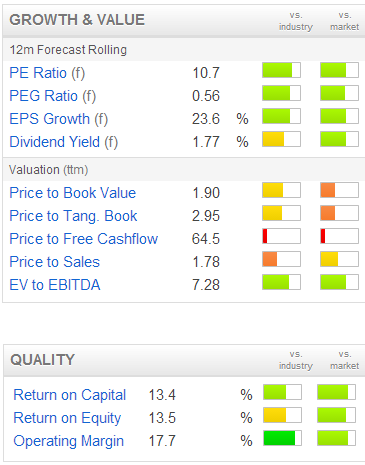Select the Price to Sales link
Screen dimensions: 365x465
point(55,262)
